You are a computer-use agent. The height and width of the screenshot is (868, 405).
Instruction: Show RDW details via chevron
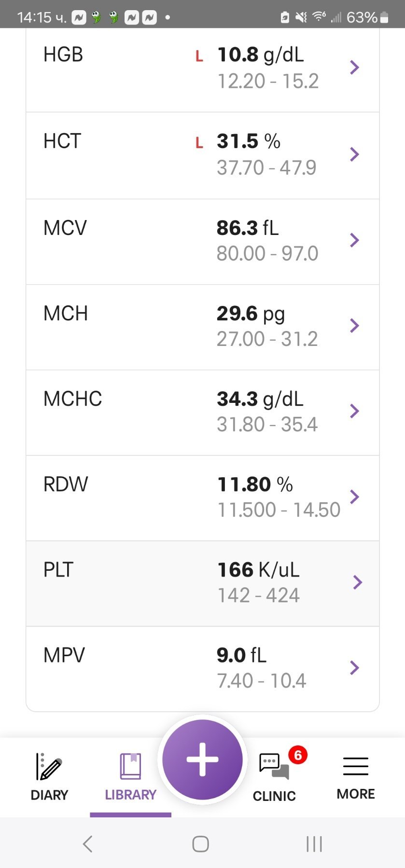[x=355, y=497]
